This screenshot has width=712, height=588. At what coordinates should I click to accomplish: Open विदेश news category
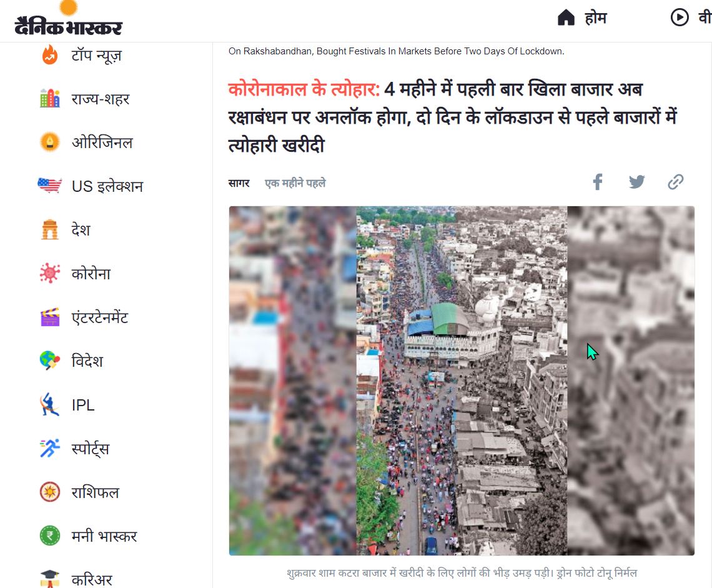pyautogui.click(x=87, y=361)
